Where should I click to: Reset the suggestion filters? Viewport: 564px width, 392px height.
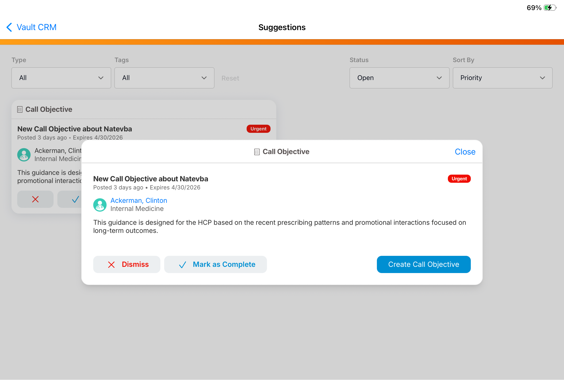tap(230, 78)
